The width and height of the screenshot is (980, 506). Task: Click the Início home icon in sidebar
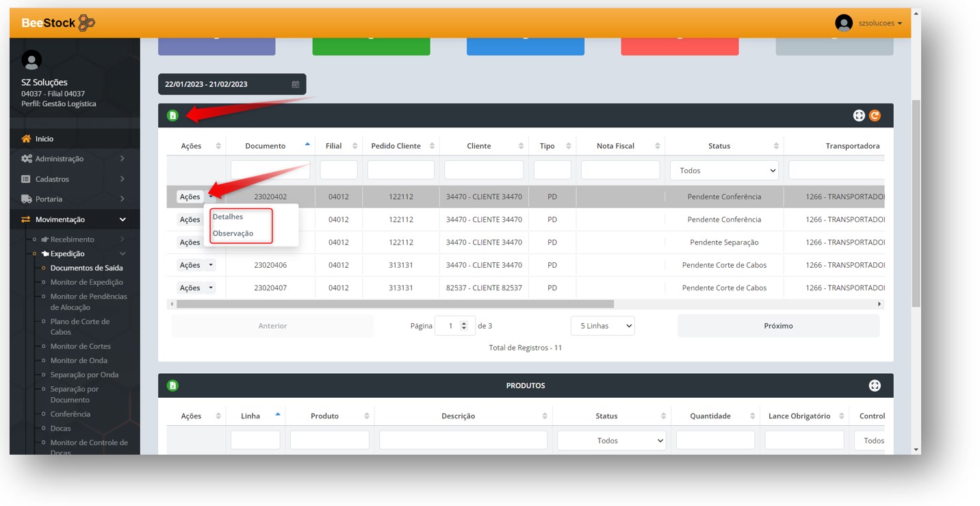point(26,139)
